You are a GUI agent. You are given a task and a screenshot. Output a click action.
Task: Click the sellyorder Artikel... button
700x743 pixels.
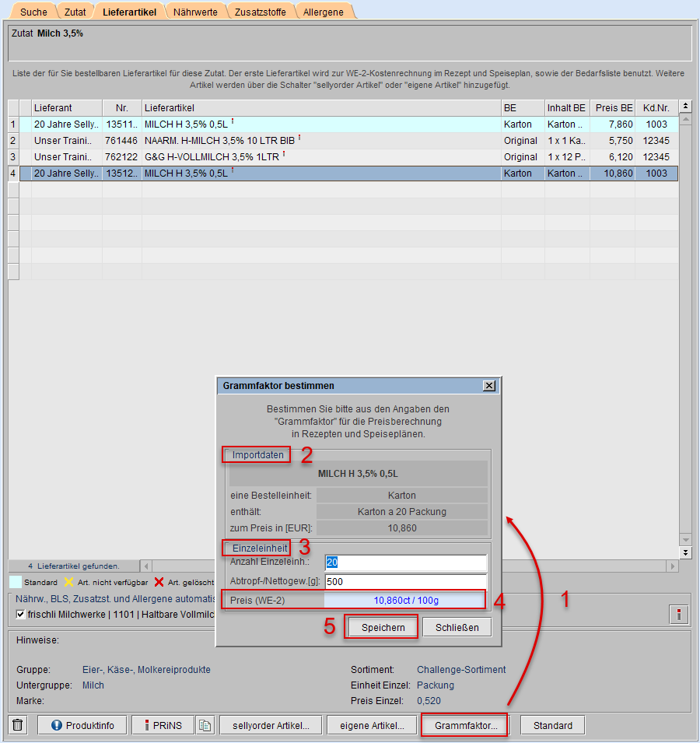(271, 725)
